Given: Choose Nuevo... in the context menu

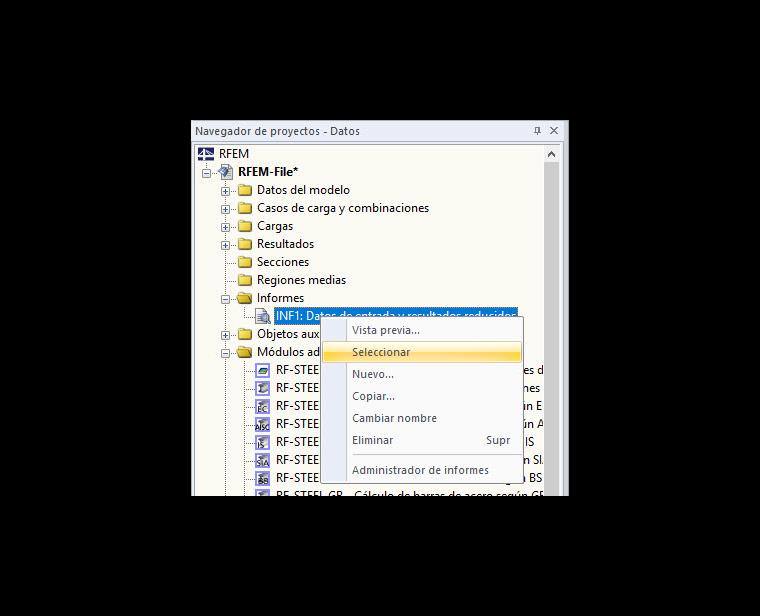Looking at the screenshot, I should 422,374.
